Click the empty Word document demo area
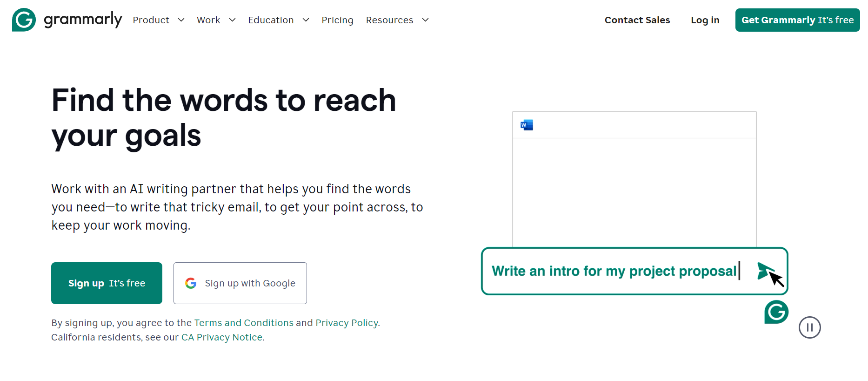Screen dimensions: 868x381 coord(634,192)
